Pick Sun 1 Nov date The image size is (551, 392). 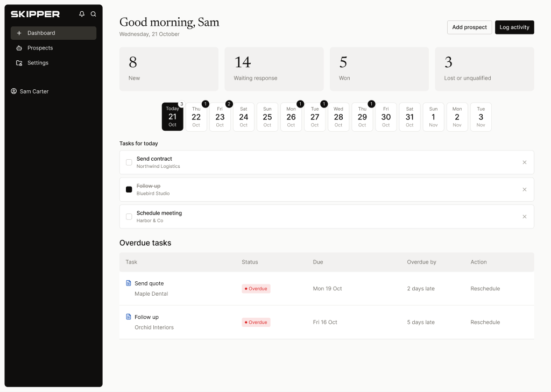click(x=433, y=117)
